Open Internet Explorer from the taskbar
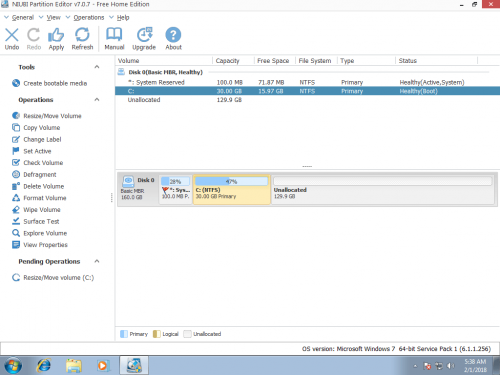The width and height of the screenshot is (500, 375). (x=44, y=366)
